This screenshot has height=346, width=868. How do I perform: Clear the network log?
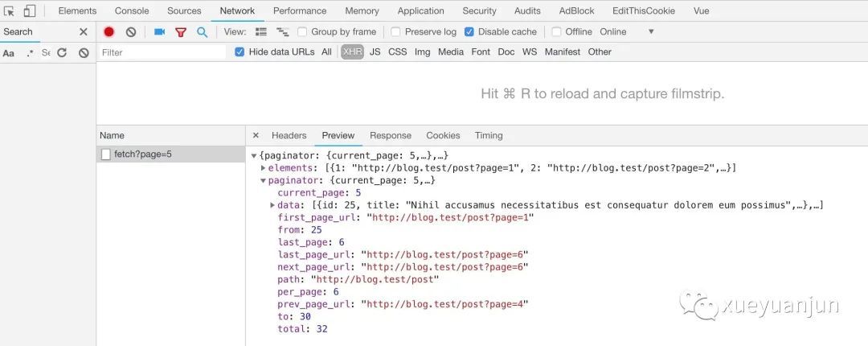click(x=130, y=32)
